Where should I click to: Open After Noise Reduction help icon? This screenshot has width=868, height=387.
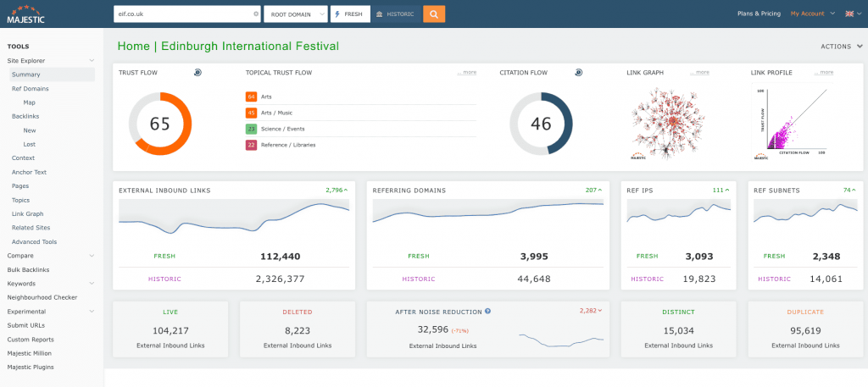tap(487, 312)
